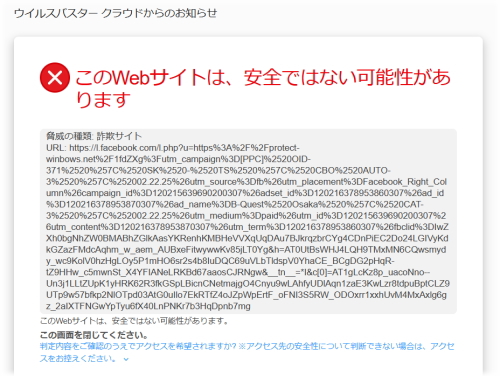Image resolution: width=500 pixels, height=376 pixels.
Task: Click the bold text この画面を閉じてください。
Action: (x=94, y=334)
